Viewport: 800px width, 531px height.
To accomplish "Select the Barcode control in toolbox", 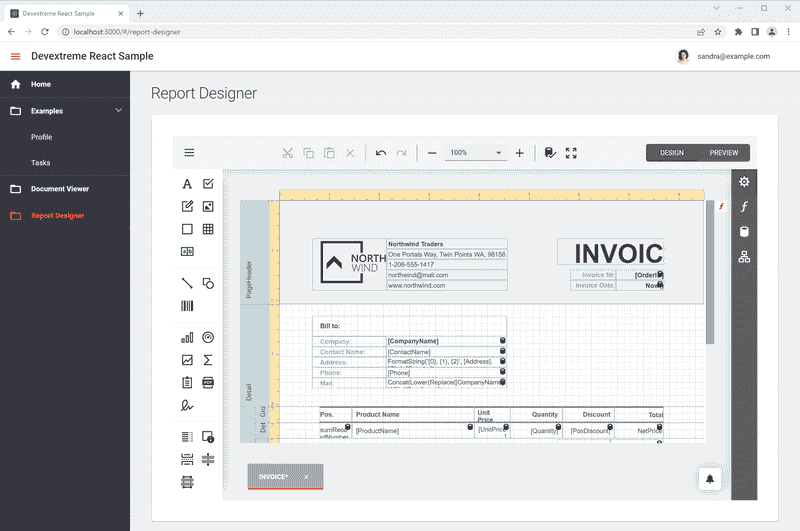I will click(x=187, y=306).
